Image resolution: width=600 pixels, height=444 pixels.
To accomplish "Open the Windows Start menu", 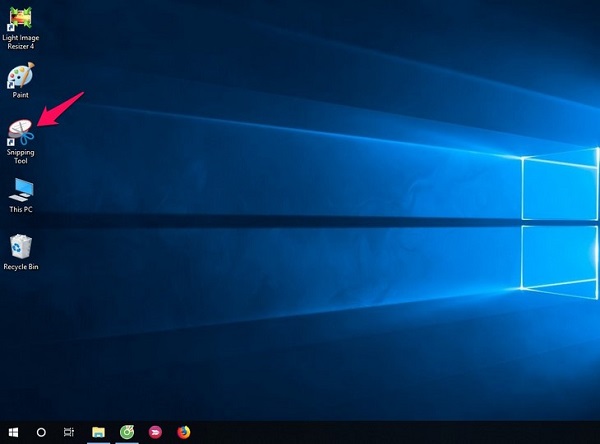I will tap(12, 432).
